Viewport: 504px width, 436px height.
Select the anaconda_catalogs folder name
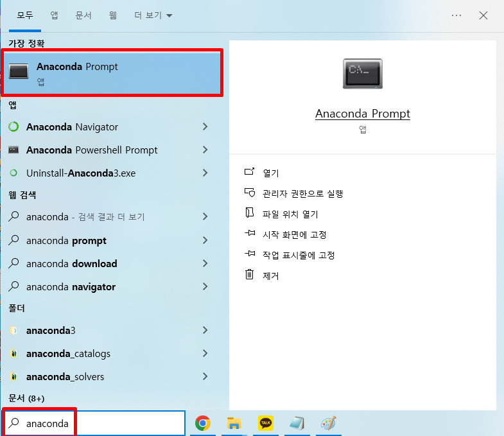pos(68,354)
